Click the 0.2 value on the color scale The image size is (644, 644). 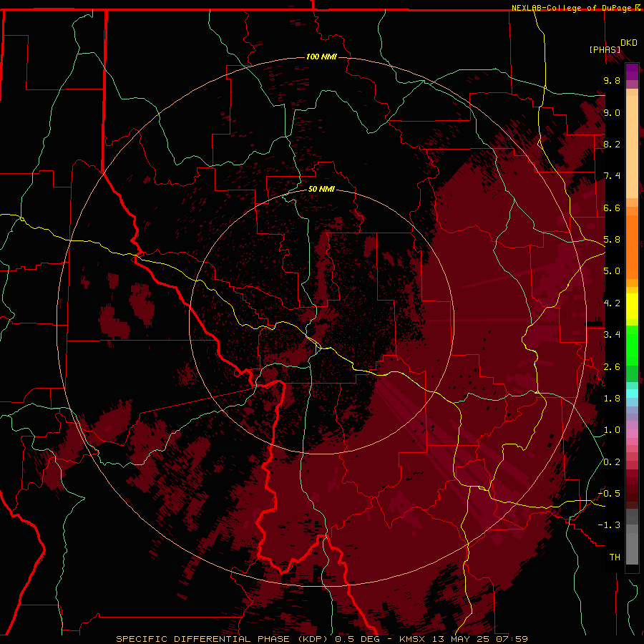[612, 462]
